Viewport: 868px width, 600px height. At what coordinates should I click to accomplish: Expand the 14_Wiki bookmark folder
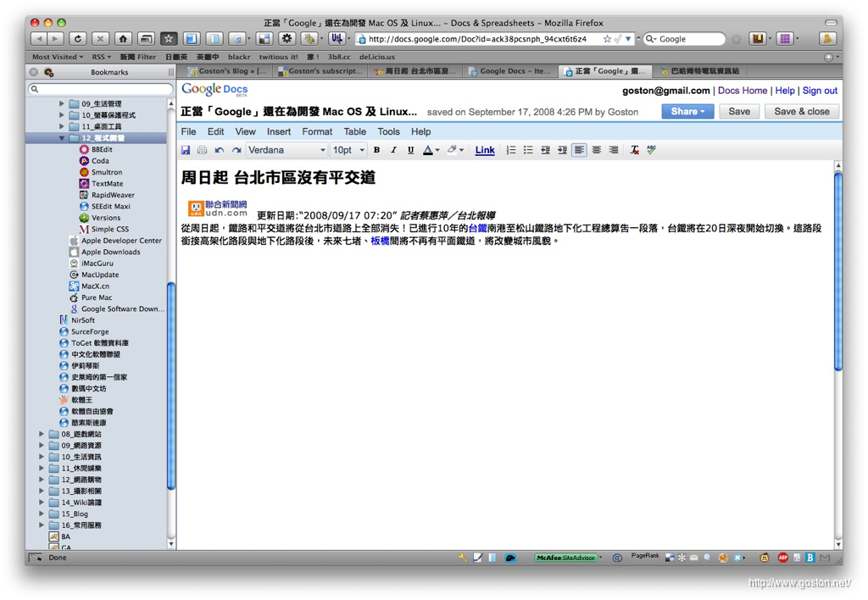(42, 502)
